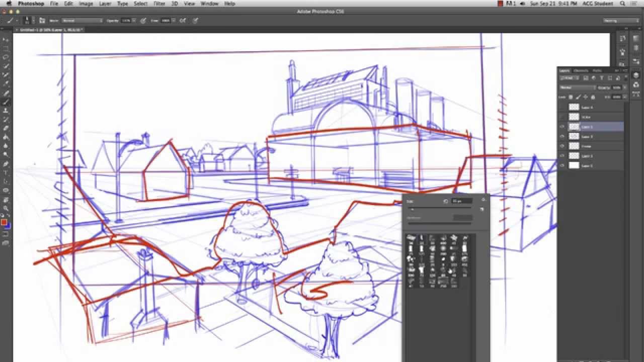Click the brush Size slider
Image resolution: width=644 pixels, height=362 pixels.
point(441,209)
